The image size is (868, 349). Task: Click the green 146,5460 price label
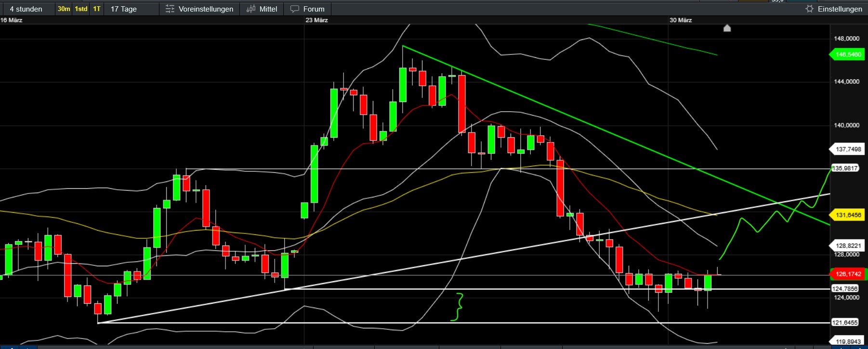tap(847, 54)
